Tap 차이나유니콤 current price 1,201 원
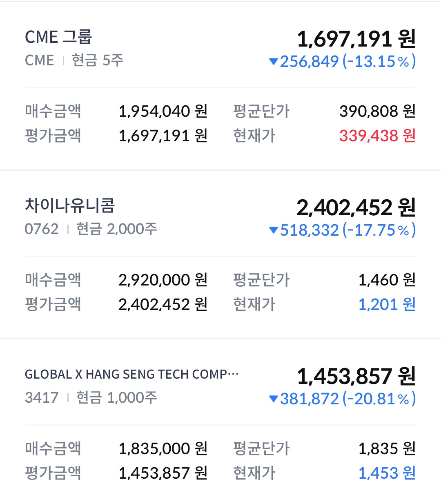441x504 pixels. (x=387, y=304)
